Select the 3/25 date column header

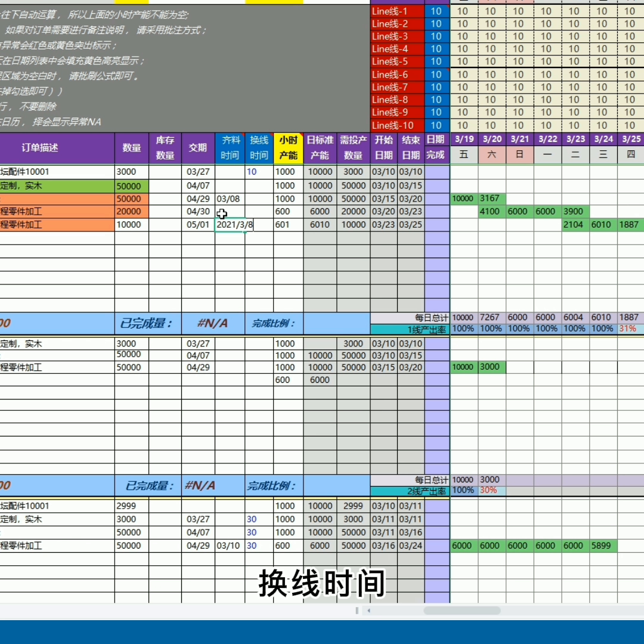pos(631,139)
